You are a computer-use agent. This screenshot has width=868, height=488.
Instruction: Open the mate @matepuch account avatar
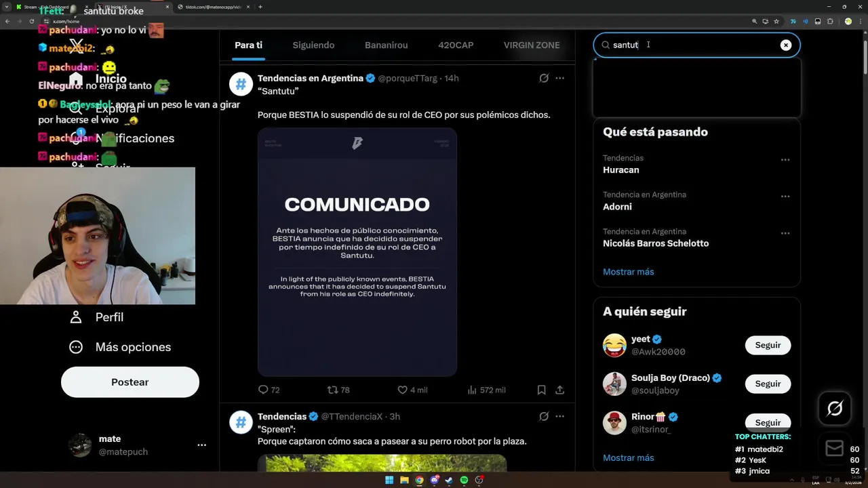(80, 445)
